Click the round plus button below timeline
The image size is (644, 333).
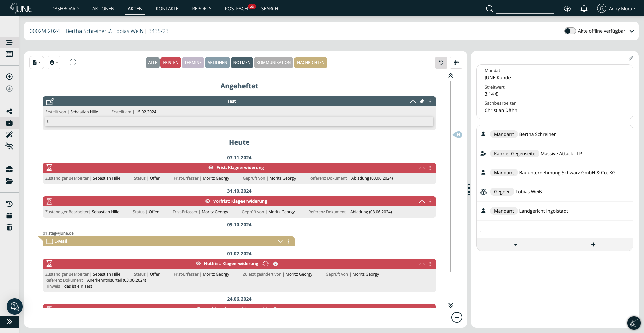[x=457, y=317]
